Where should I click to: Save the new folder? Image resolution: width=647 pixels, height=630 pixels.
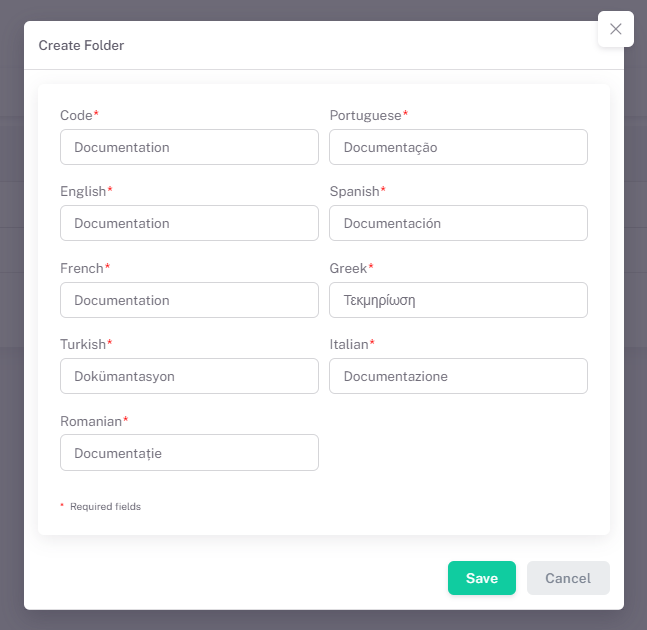(x=481, y=578)
